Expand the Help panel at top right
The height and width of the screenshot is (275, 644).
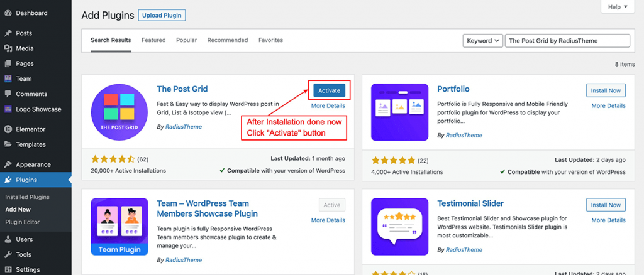(618, 6)
